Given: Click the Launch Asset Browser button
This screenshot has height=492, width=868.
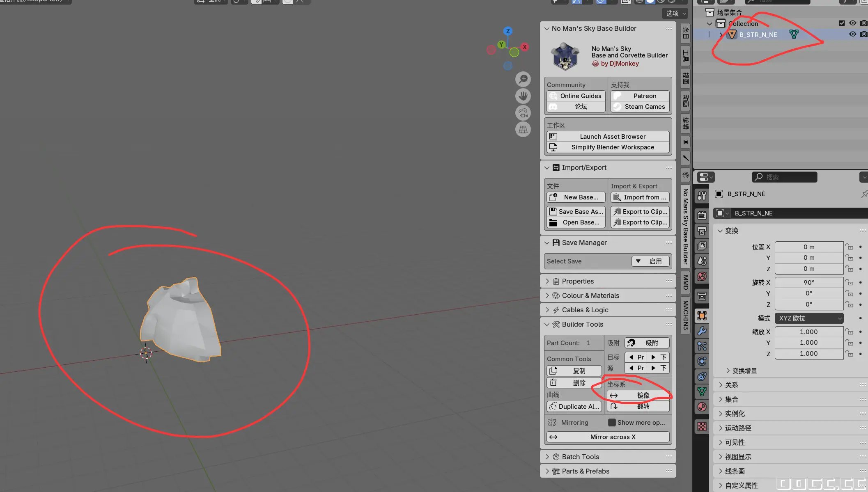Looking at the screenshot, I should click(608, 137).
